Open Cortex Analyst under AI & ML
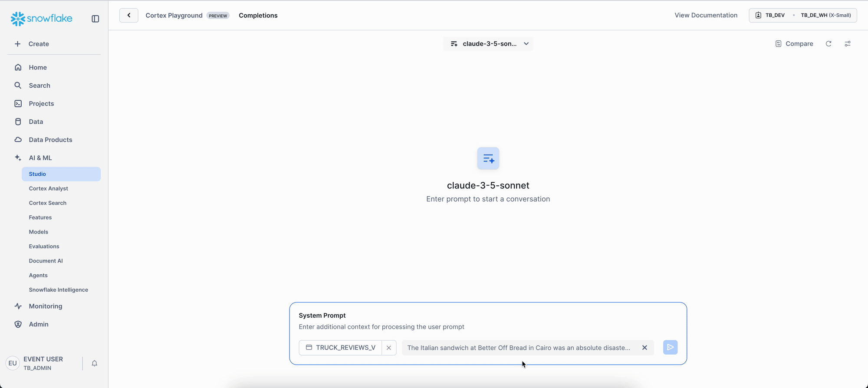The image size is (868, 388). (x=49, y=188)
